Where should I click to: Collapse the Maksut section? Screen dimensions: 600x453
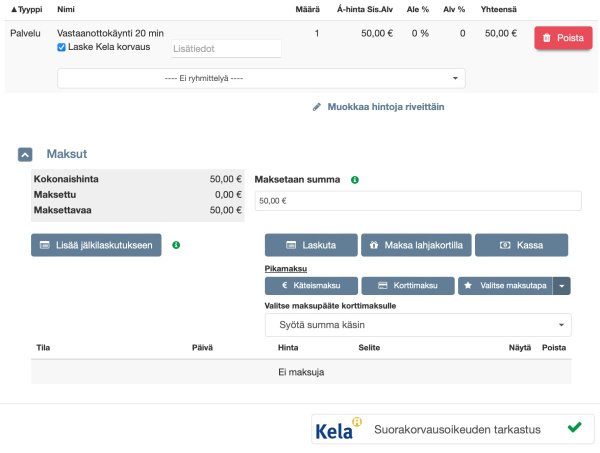tap(26, 154)
